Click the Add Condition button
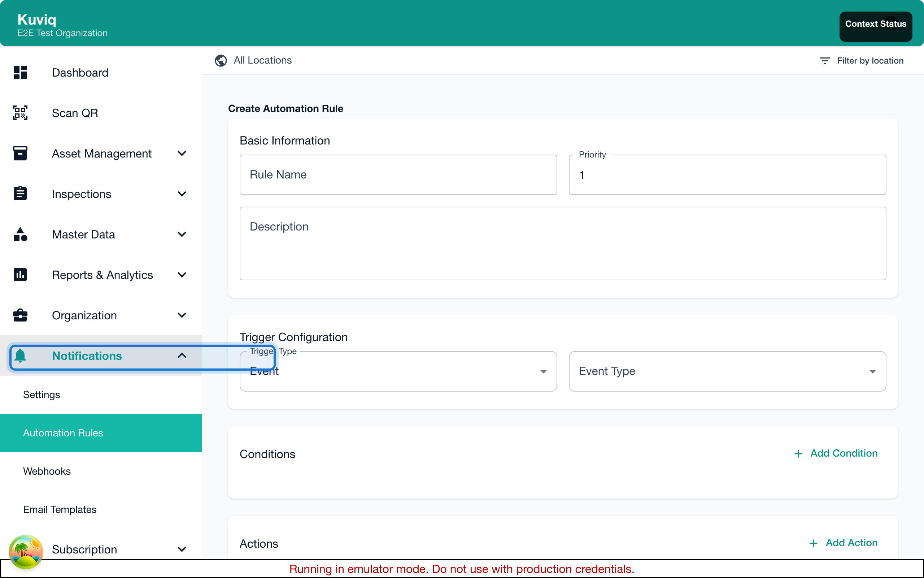Screen dimensions: 924x578 point(836,453)
